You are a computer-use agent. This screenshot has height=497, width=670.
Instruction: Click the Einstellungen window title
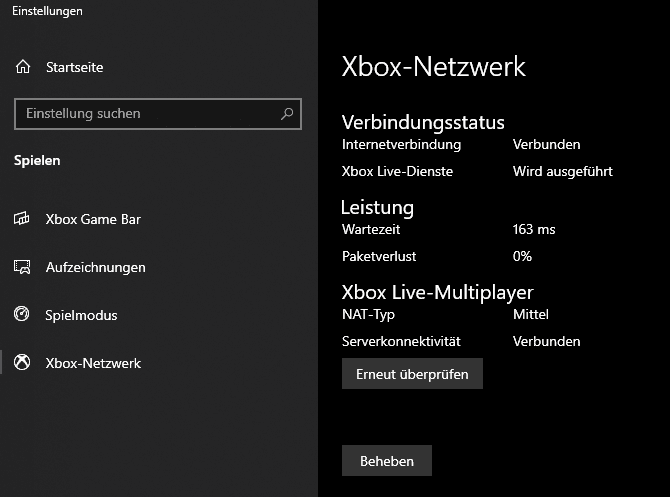(x=47, y=11)
